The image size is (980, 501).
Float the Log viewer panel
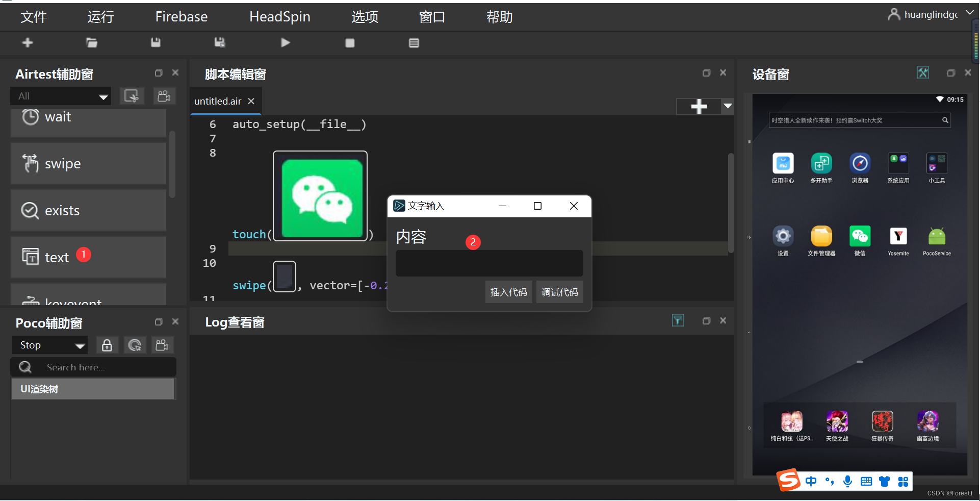point(706,321)
